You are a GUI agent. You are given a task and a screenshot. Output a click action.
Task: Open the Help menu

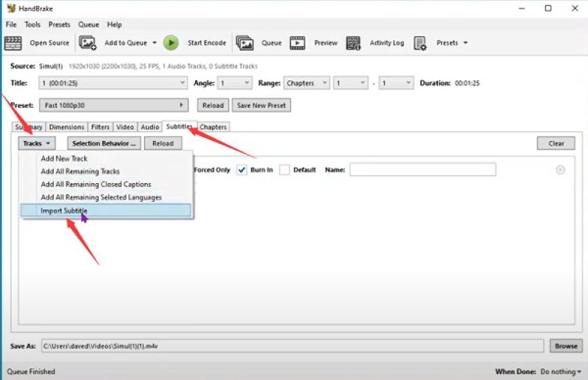(x=115, y=24)
